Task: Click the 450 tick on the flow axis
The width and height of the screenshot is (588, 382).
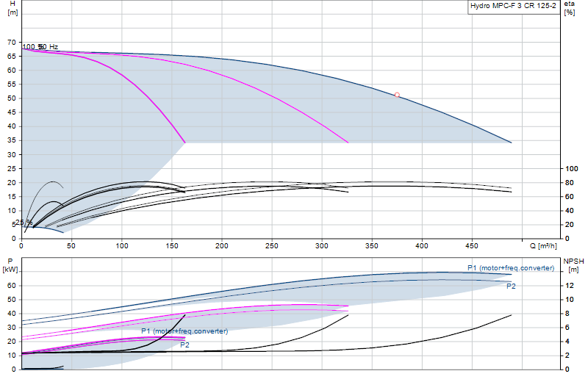Action: pos(472,246)
